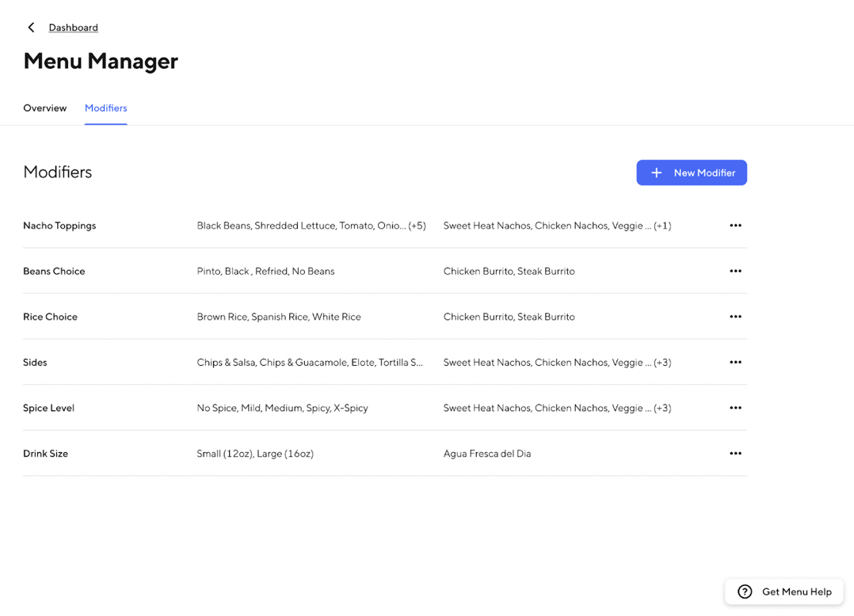Screen dimensions: 854x616
Task: Click Beans Choice row's 'Chicken Burrito, Steak Burrito'
Action: point(509,271)
